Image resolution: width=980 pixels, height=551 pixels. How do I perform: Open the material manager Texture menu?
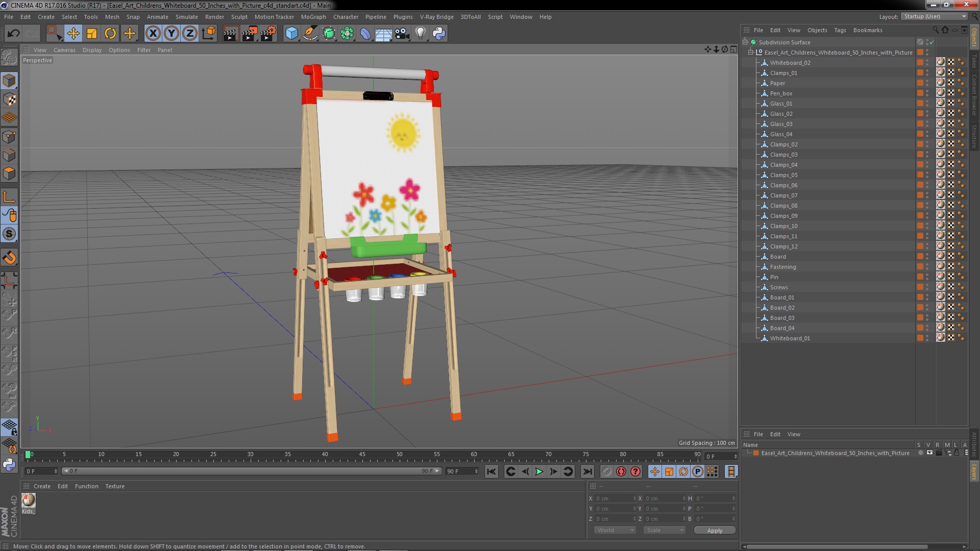[x=115, y=486]
